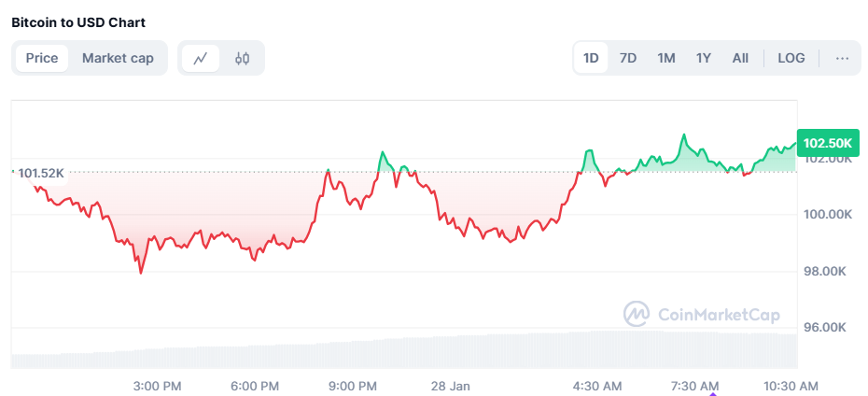Show the 1M time range
Screen dimensions: 868x396
point(665,58)
